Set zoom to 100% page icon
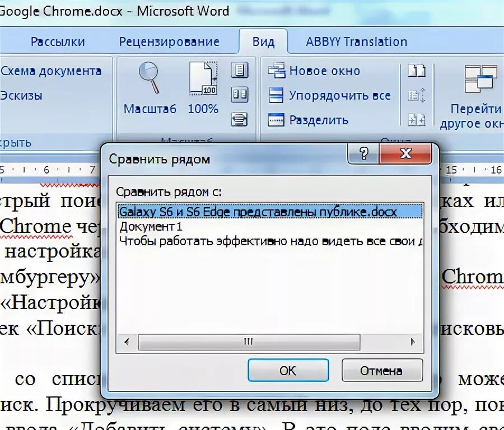This screenshot has height=430, width=504. [x=203, y=78]
